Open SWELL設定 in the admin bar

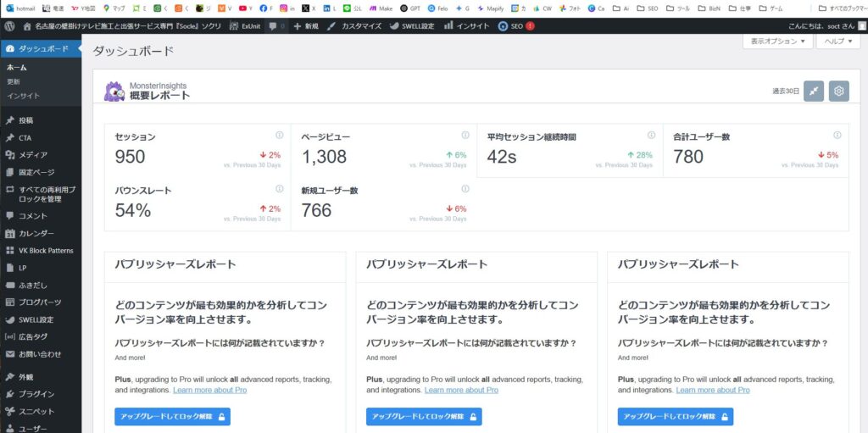[x=412, y=26]
